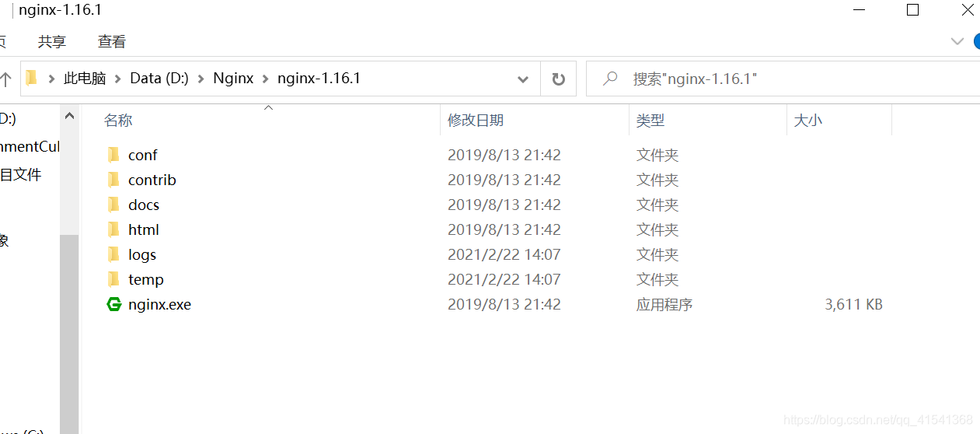The image size is (980, 434).
Task: Click the 文件夹 type of the temp row
Action: click(657, 279)
